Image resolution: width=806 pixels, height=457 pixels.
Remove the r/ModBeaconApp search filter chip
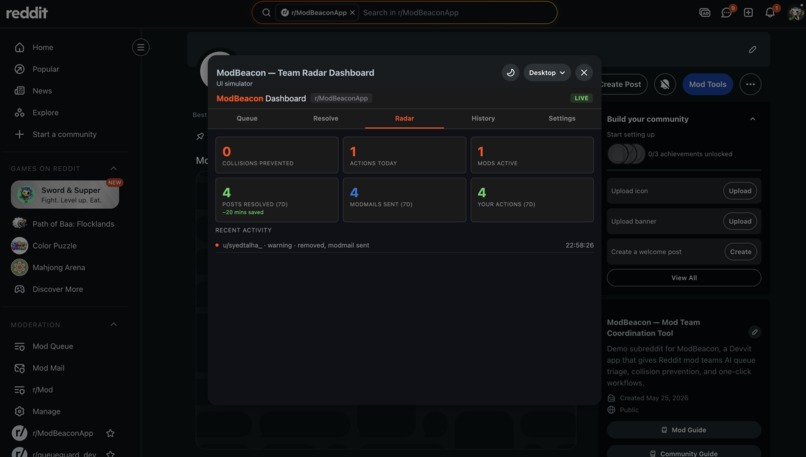pyautogui.click(x=352, y=12)
